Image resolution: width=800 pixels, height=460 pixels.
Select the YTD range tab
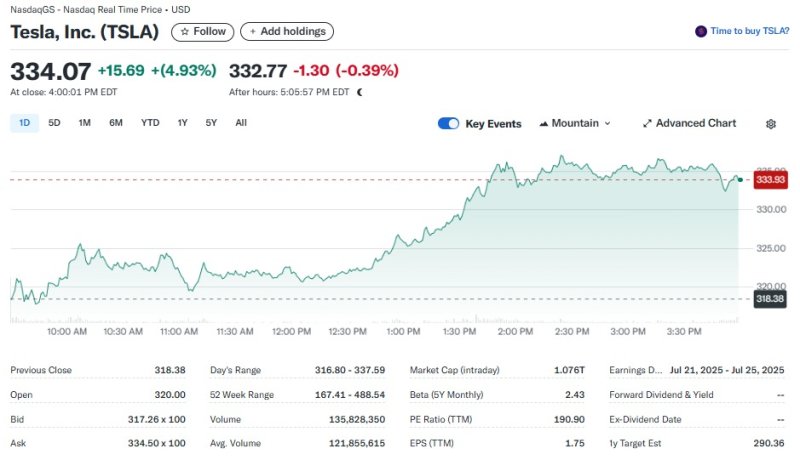[150, 123]
